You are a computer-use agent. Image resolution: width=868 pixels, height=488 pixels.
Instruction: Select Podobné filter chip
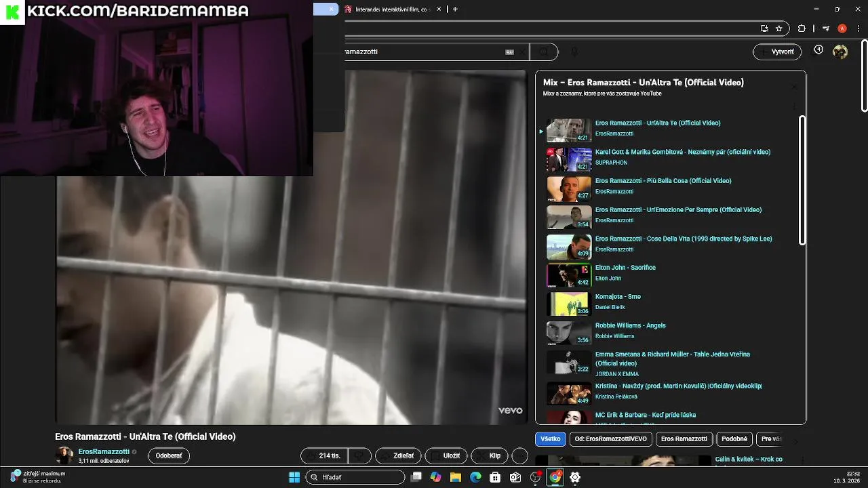pos(734,439)
